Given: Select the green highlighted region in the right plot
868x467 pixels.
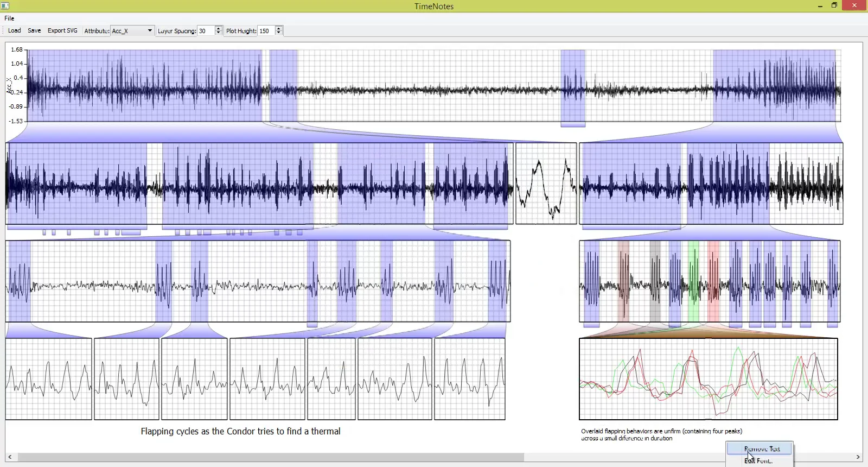Looking at the screenshot, I should (693, 281).
